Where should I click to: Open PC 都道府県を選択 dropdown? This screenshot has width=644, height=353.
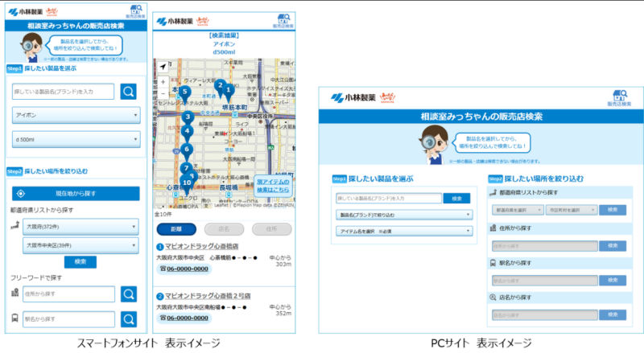[x=518, y=210]
